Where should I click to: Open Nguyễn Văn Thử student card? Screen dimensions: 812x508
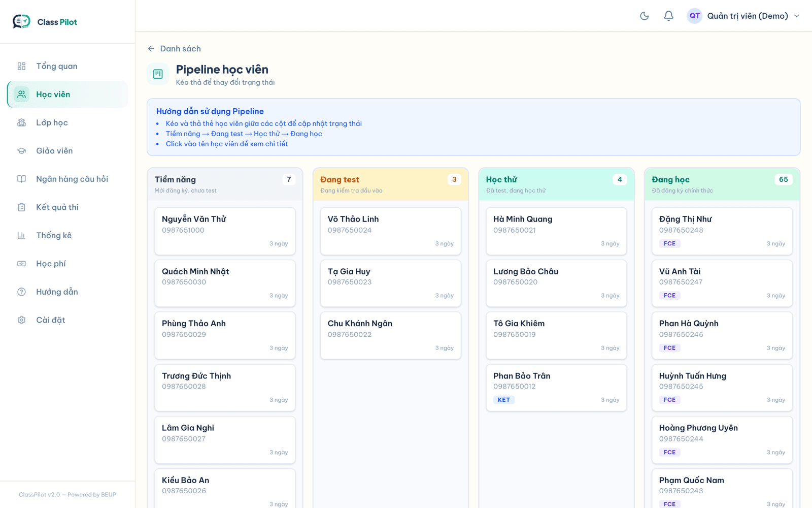tap(225, 231)
